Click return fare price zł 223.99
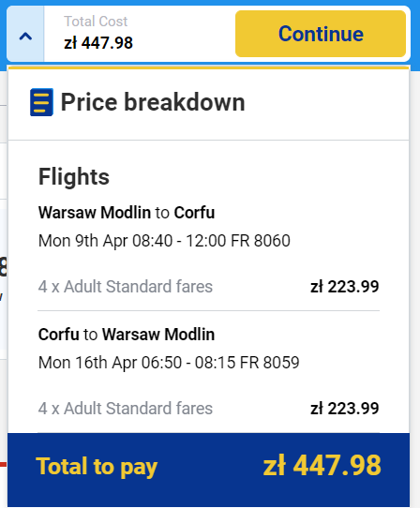 pos(344,409)
